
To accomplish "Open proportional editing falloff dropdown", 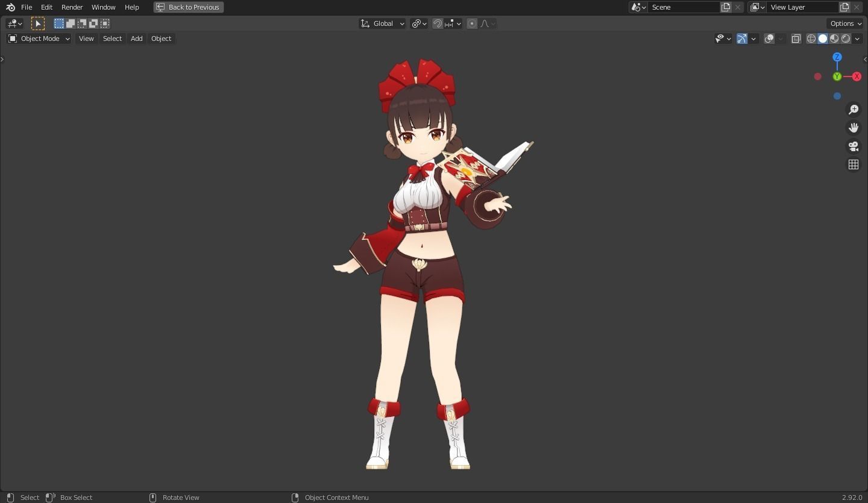I will click(x=488, y=23).
